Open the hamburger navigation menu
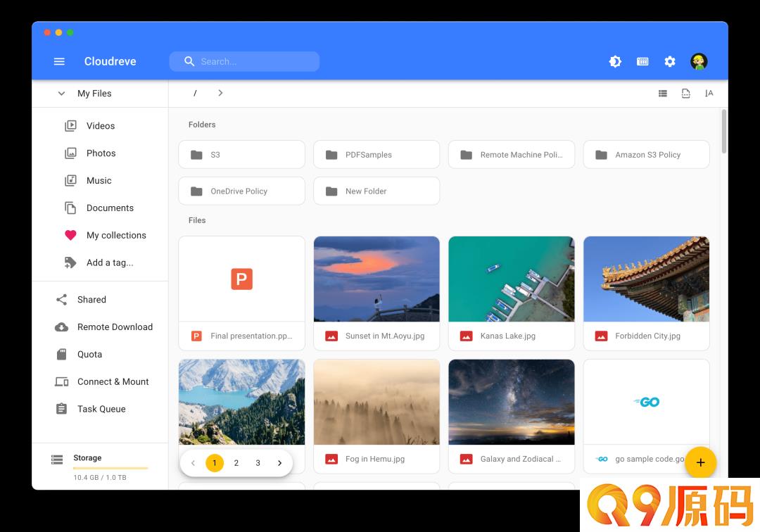This screenshot has height=532, width=760. click(x=59, y=61)
